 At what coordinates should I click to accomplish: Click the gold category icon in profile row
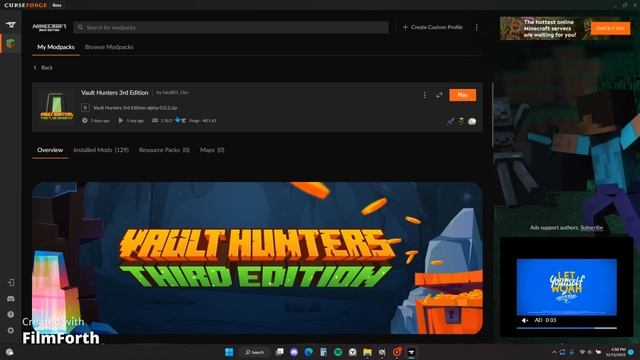[461, 121]
